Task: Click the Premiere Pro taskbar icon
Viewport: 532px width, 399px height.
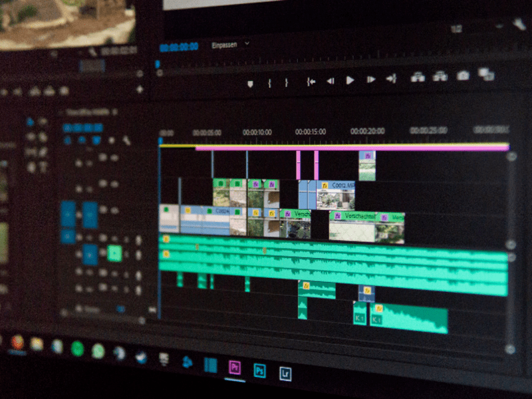Action: click(234, 367)
